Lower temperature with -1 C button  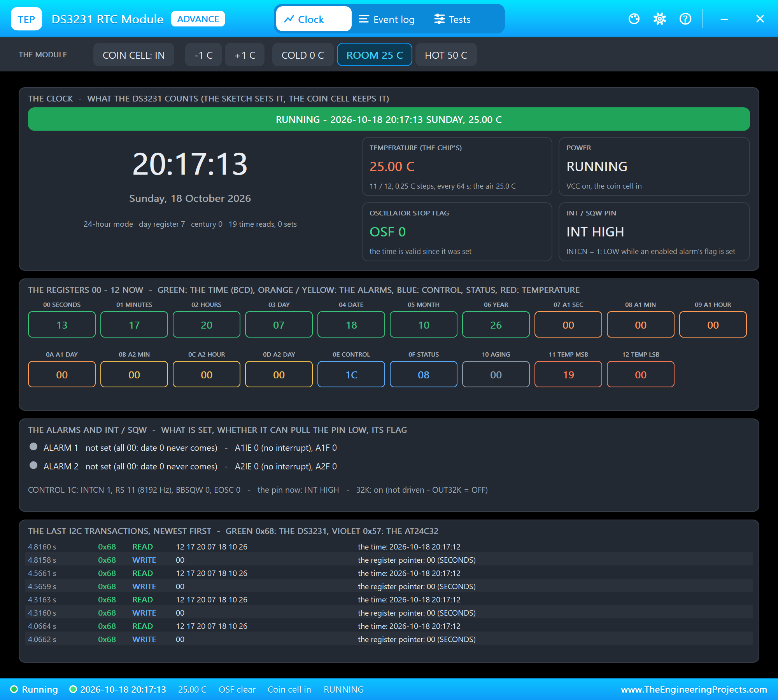coord(203,55)
